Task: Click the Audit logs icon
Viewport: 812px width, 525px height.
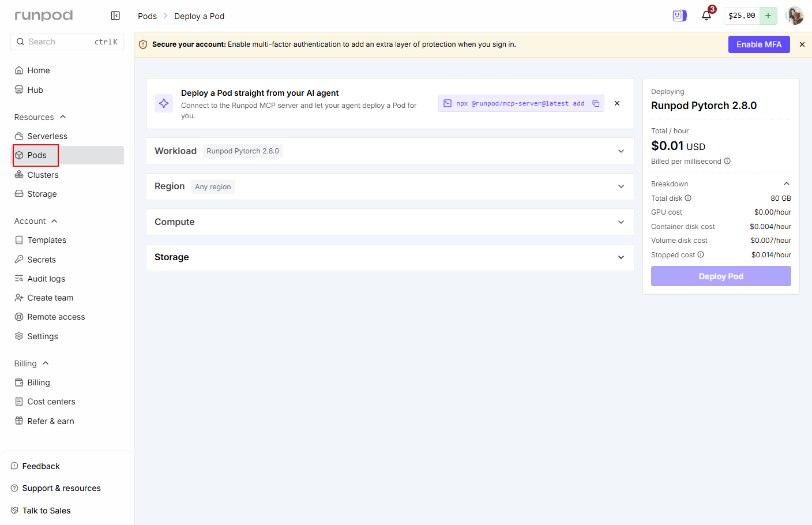Action: tap(19, 279)
